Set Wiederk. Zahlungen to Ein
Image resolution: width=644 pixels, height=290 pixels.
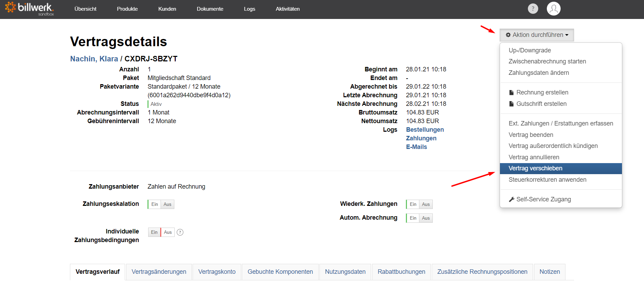(x=413, y=204)
